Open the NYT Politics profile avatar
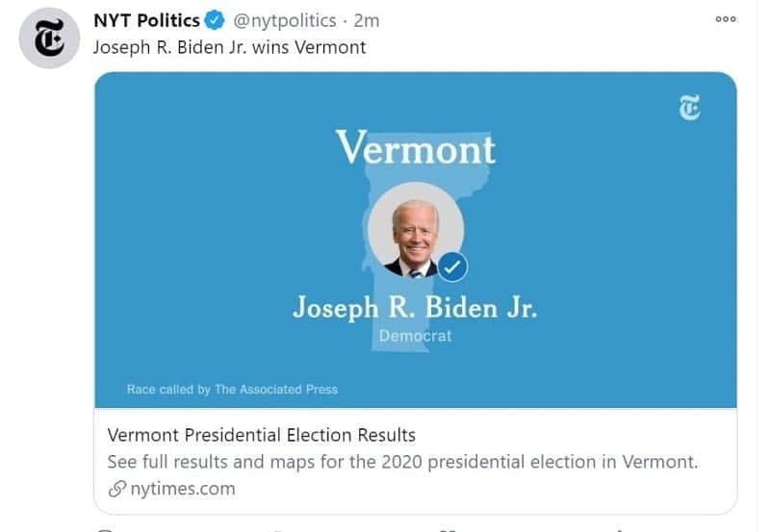Image resolution: width=770 pixels, height=532 pixels. coord(49,38)
